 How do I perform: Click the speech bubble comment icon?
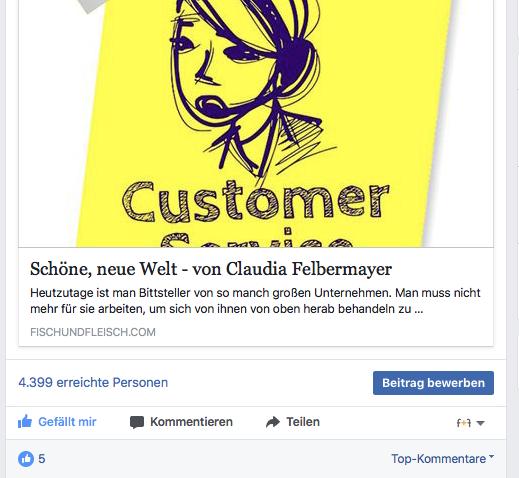click(137, 422)
